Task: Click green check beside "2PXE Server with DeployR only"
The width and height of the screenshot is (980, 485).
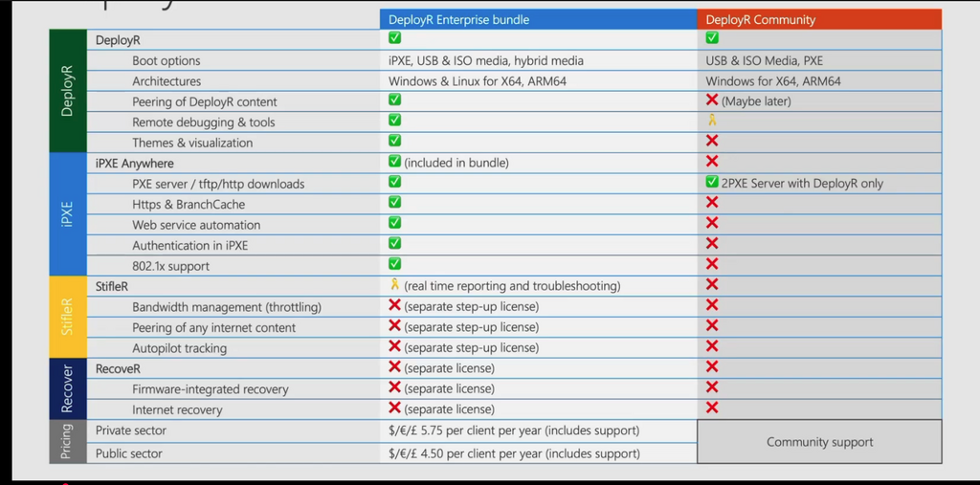Action: [712, 182]
